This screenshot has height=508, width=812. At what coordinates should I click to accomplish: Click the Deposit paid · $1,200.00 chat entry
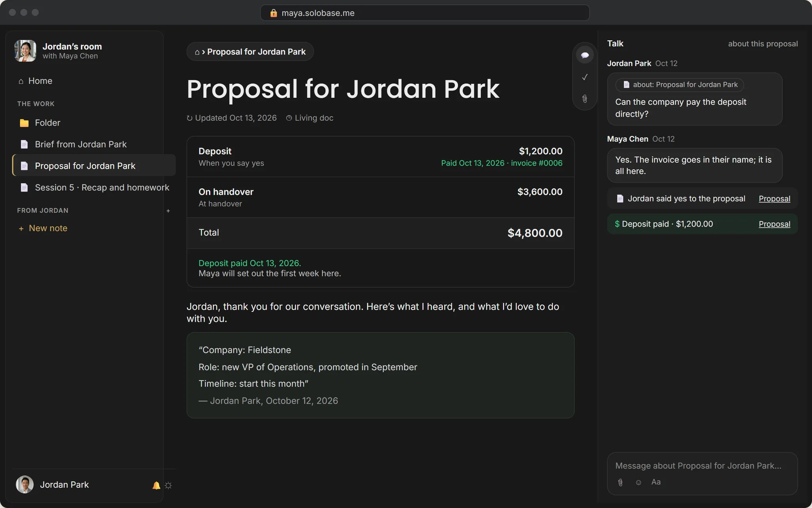coord(702,224)
